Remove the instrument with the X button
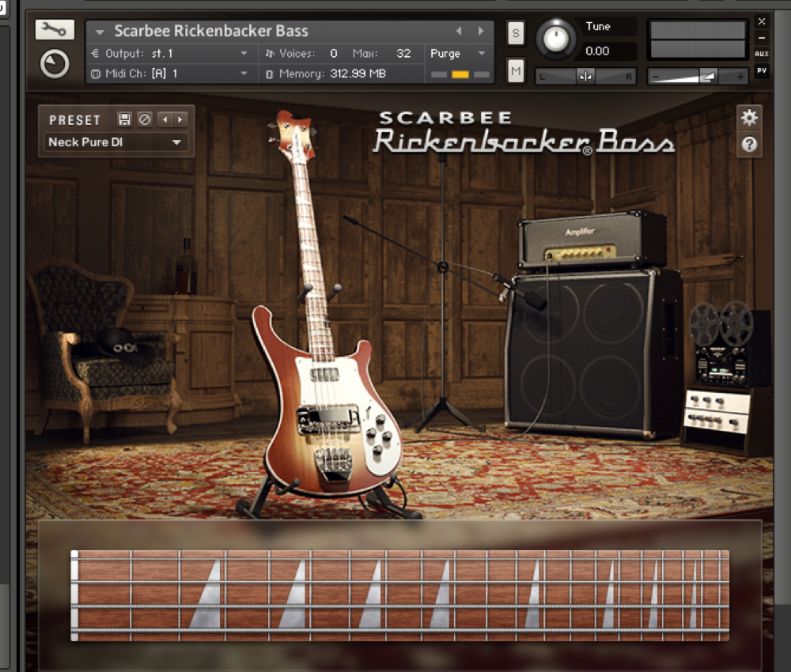This screenshot has height=672, width=791. click(762, 21)
